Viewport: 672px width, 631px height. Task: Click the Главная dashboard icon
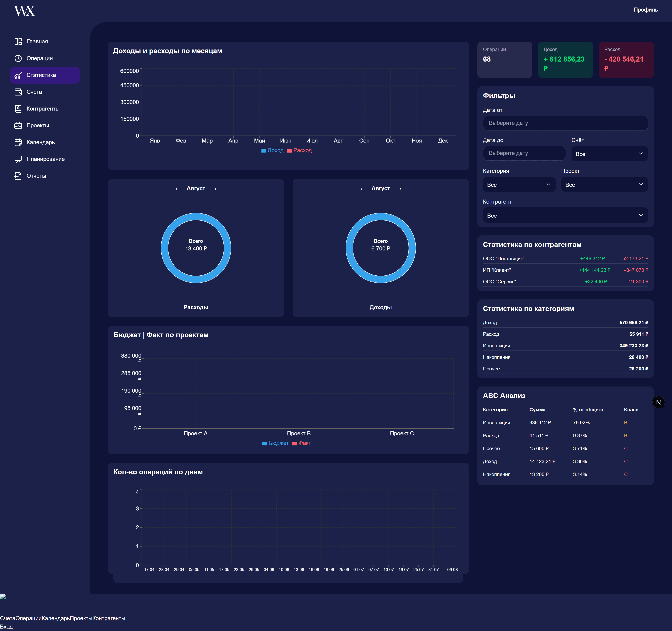(x=18, y=42)
